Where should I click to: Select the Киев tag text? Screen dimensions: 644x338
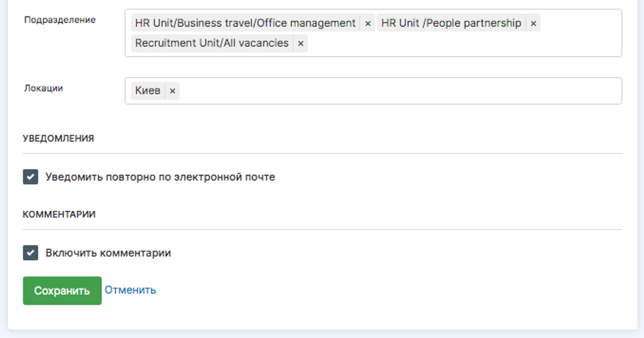148,91
